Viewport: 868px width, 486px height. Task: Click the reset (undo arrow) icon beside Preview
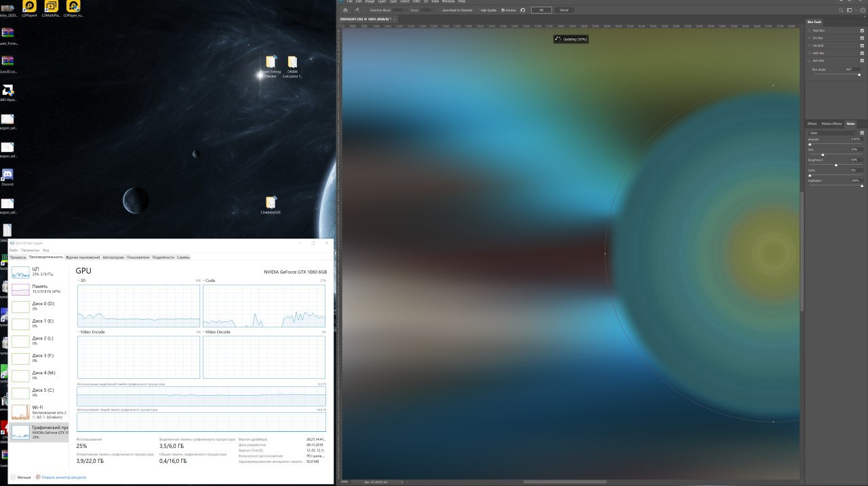pyautogui.click(x=522, y=10)
